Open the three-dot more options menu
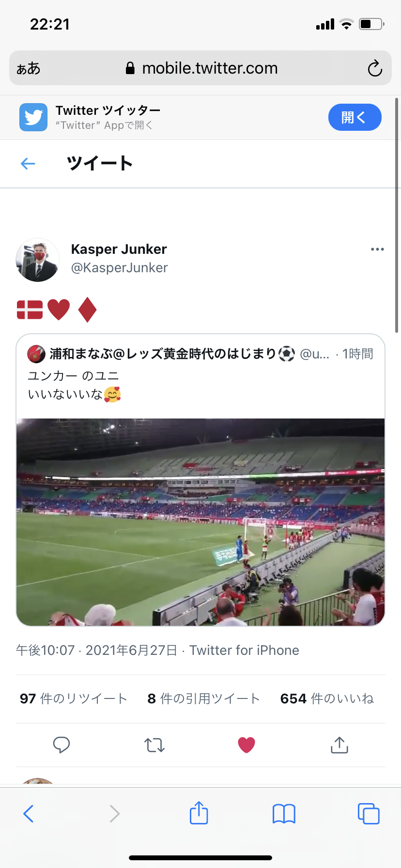 point(377,249)
